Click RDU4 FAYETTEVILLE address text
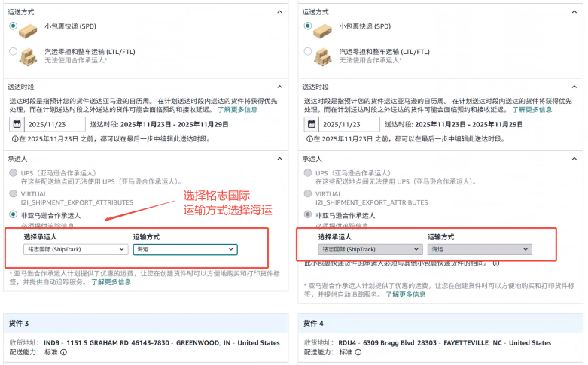This screenshot has height=365, width=588. (445, 343)
